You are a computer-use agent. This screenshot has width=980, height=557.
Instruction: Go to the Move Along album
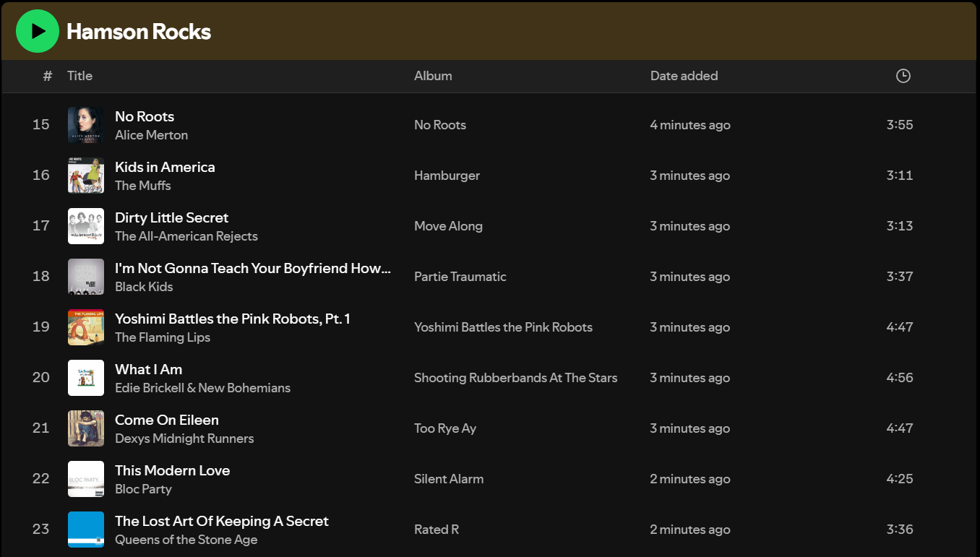tap(448, 226)
